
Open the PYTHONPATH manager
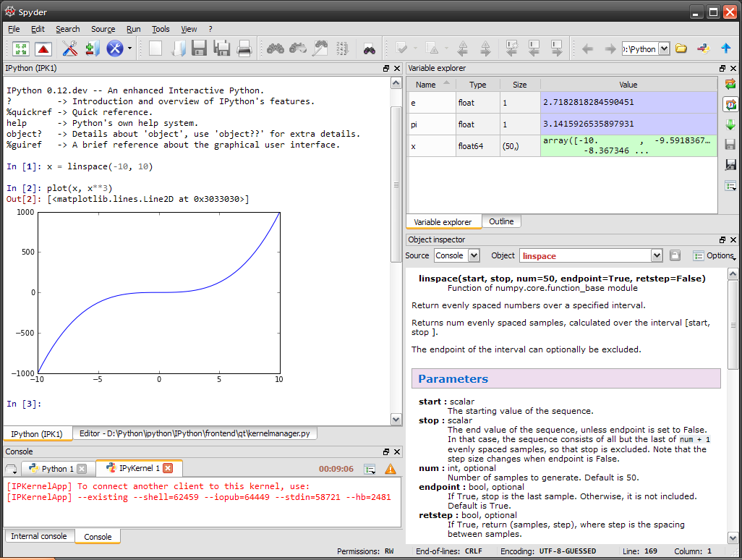coord(91,48)
